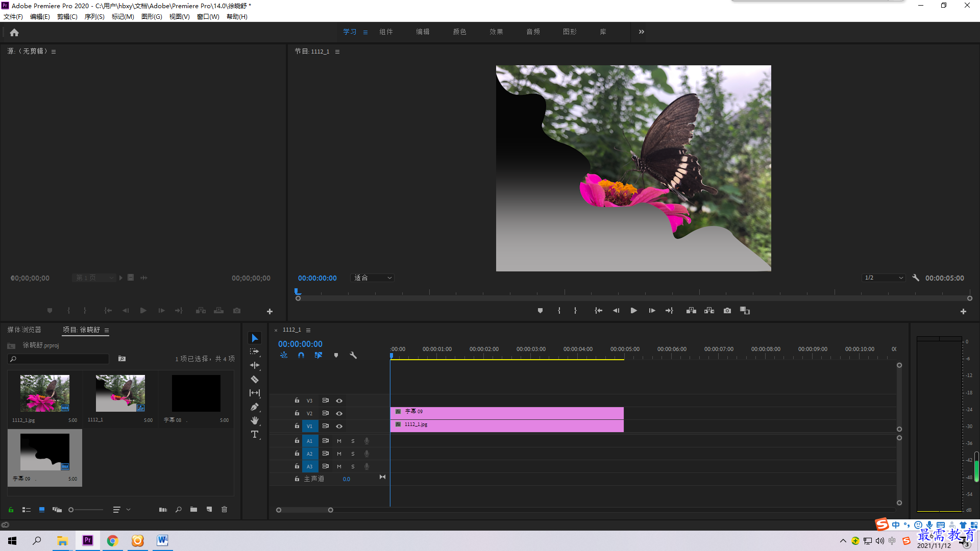Open project panel menu
Screen dimensions: 980x551
point(107,330)
